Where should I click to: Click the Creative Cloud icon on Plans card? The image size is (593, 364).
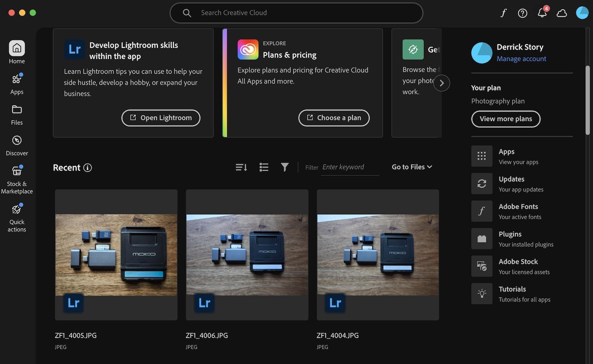coord(248,49)
